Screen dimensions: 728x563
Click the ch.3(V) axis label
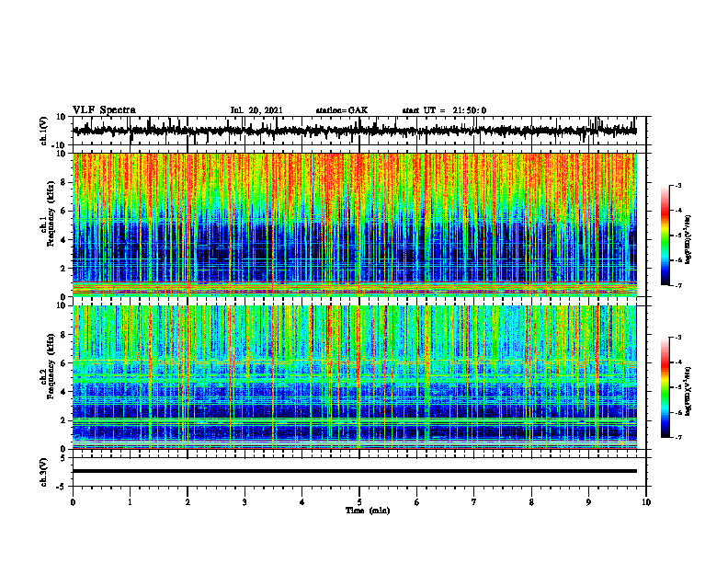[44, 472]
